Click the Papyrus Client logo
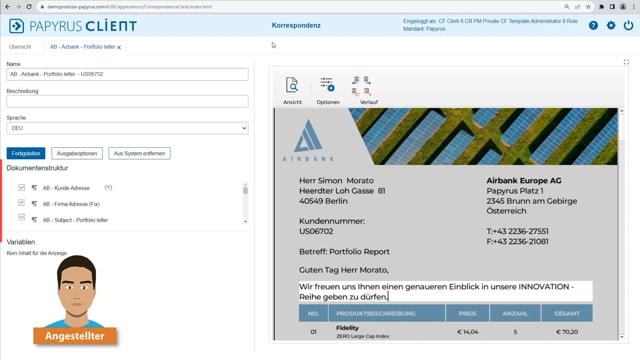 pyautogui.click(x=73, y=26)
